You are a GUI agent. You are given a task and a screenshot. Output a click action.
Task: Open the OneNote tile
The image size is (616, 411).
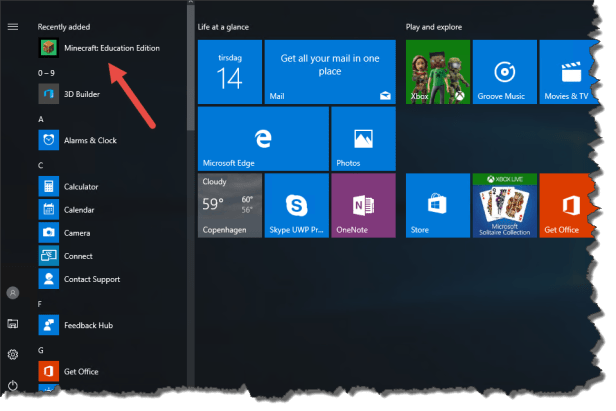pos(363,205)
